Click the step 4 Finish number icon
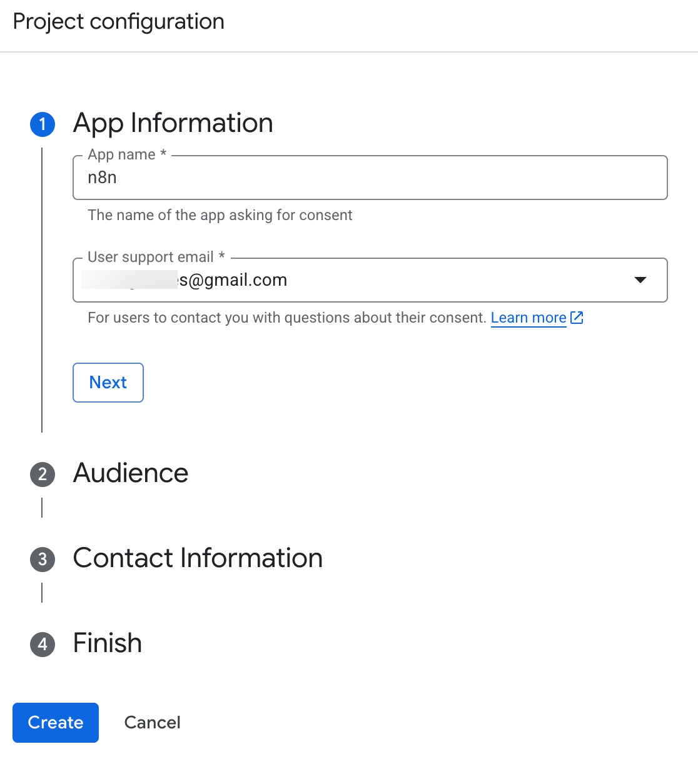 [43, 644]
